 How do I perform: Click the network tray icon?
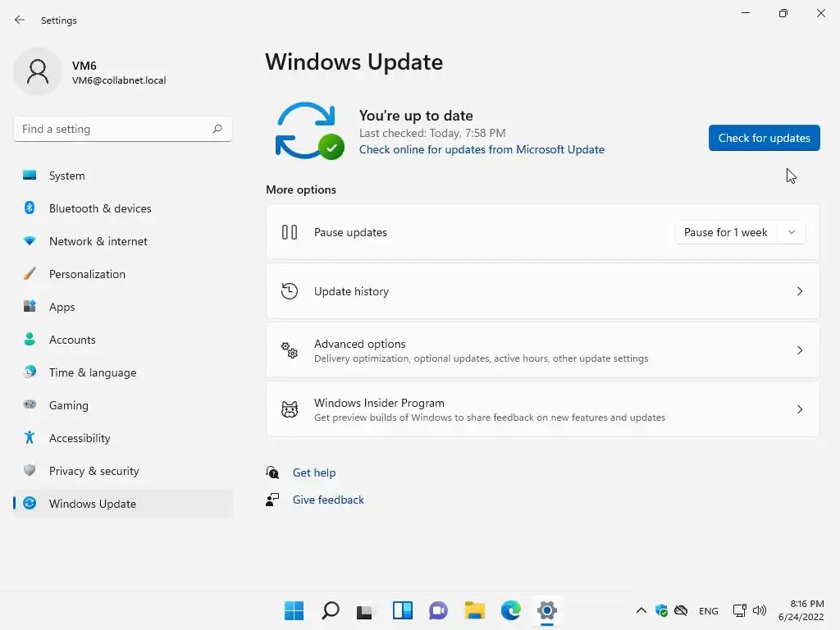tap(740, 610)
